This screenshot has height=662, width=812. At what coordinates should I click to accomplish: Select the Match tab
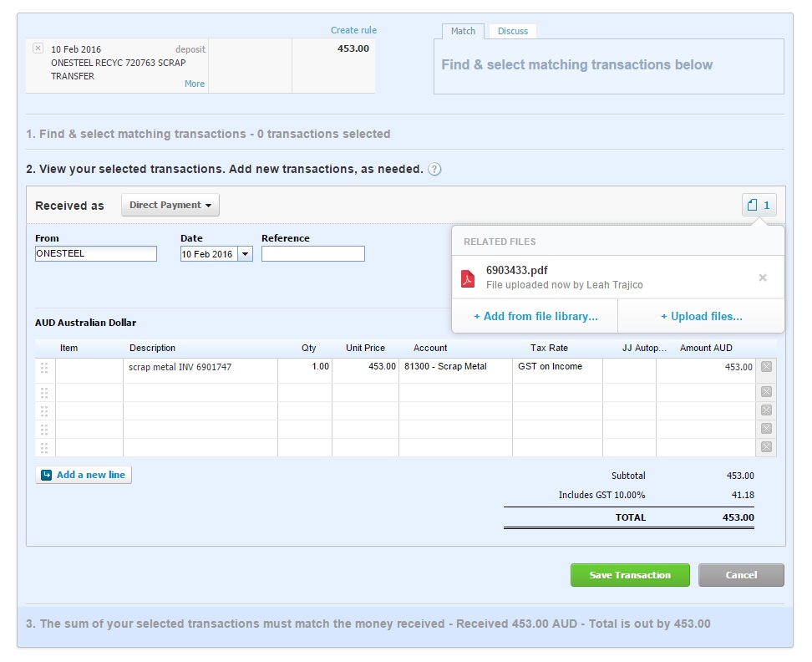click(x=463, y=31)
